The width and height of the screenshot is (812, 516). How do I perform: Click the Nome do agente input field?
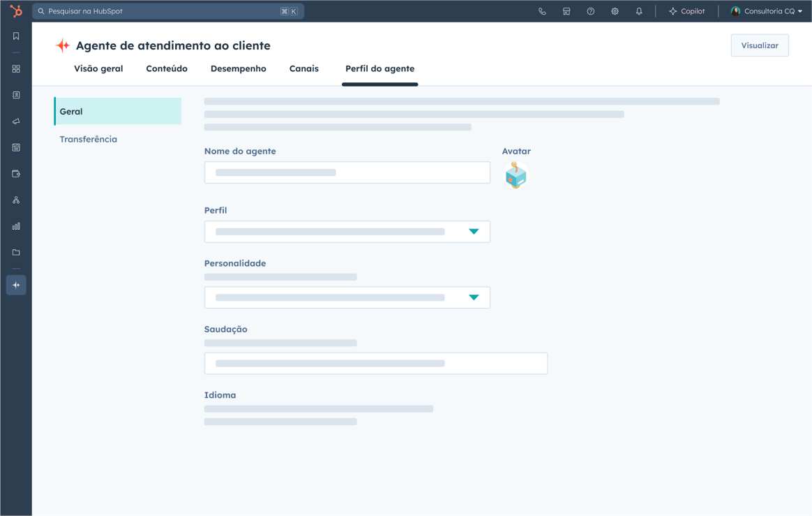tap(347, 172)
